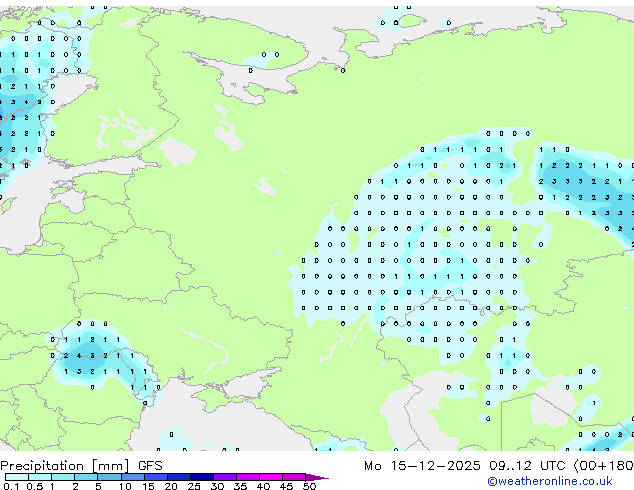Click the purple swatch between 30 and 35

(225, 477)
